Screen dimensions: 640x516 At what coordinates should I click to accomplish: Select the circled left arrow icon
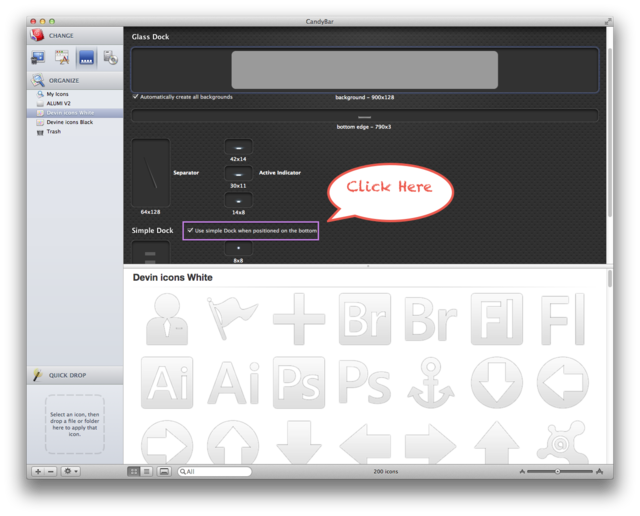pos(562,383)
